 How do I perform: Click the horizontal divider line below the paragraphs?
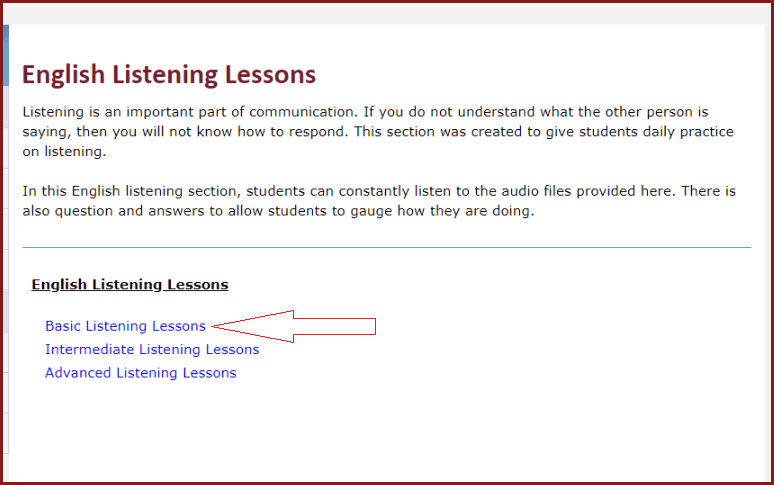386,247
